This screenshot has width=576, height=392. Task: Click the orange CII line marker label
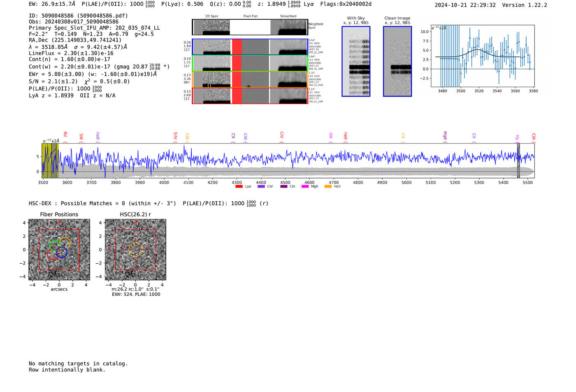403,137
